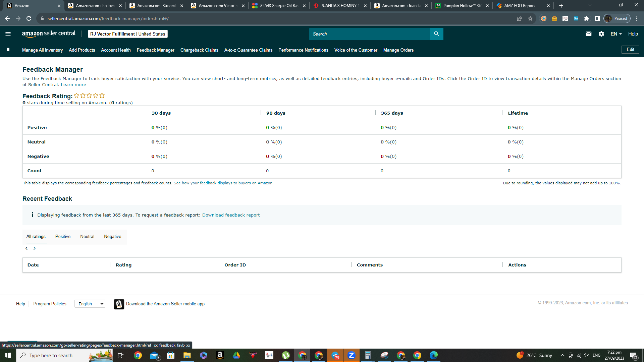Click the browser back arrow
The image size is (644, 362).
click(x=7, y=18)
